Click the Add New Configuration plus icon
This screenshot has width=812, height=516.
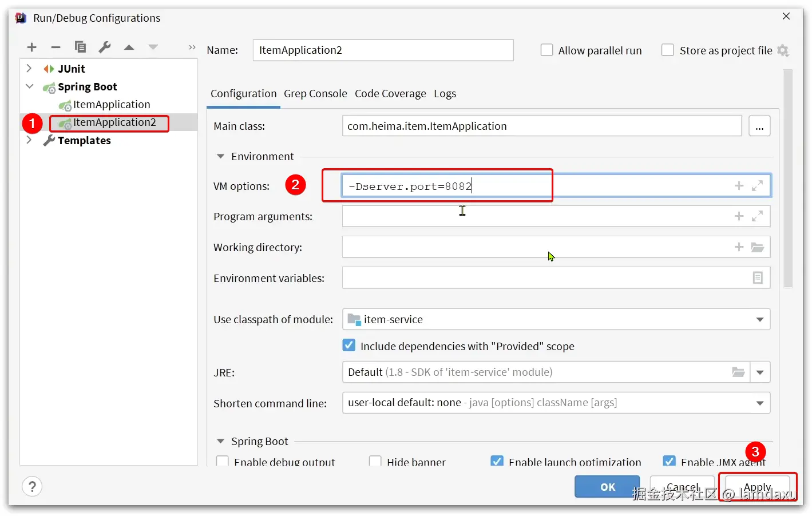pos(32,47)
